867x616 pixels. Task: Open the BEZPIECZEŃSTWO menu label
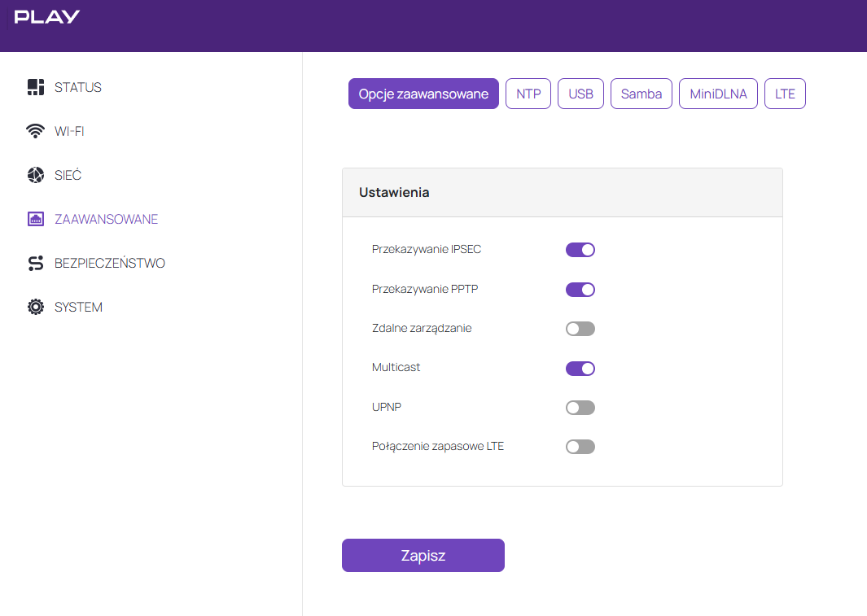pyautogui.click(x=110, y=263)
